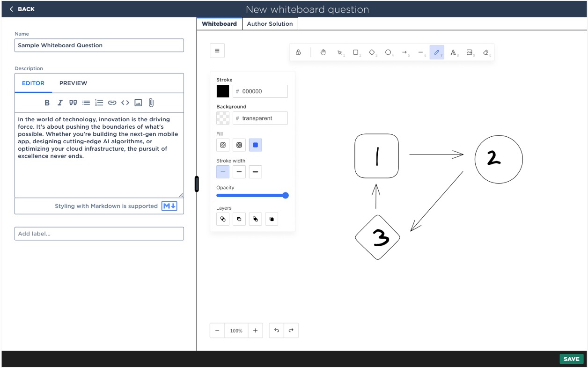Image resolution: width=588 pixels, height=368 pixels.
Task: Toggle the canvas lock icon
Action: [x=298, y=52]
